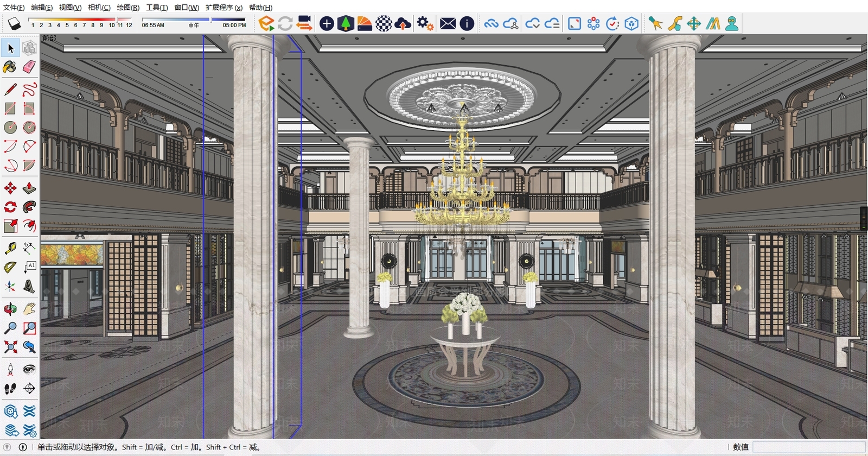The height and width of the screenshot is (456, 868).
Task: Select the Protractor tool
Action: point(10,267)
